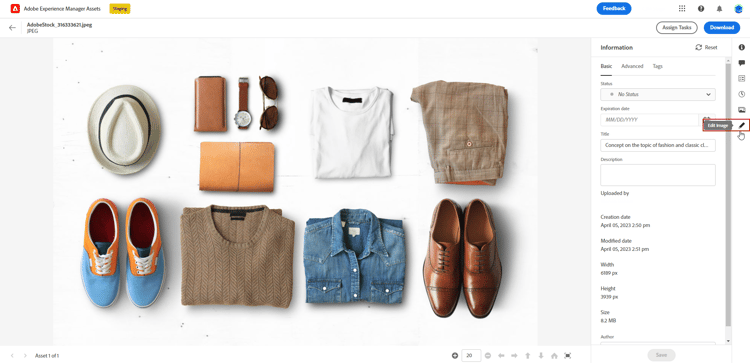
Task: Open the user profile avatar menu
Action: tap(738, 9)
